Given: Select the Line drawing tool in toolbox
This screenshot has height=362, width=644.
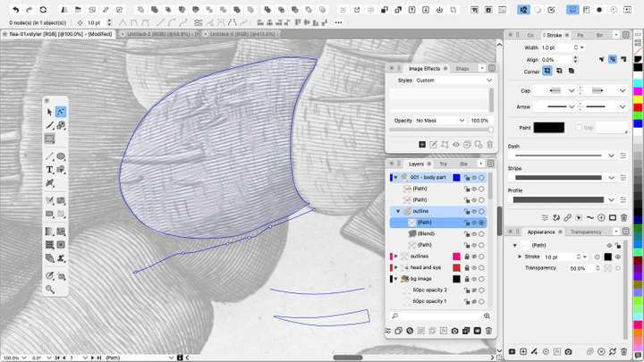Looking at the screenshot, I should (49, 156).
